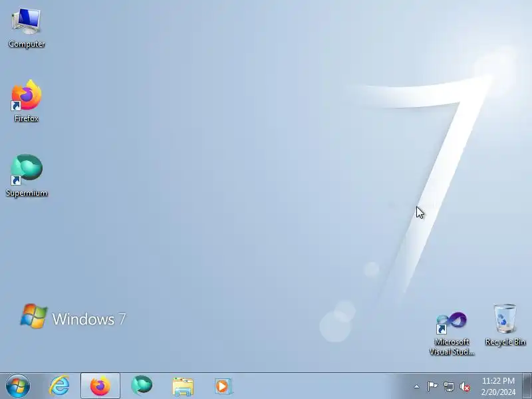Select the 'Microsoft Visual Stud...' icon label
This screenshot has height=399, width=532.
[452, 346]
